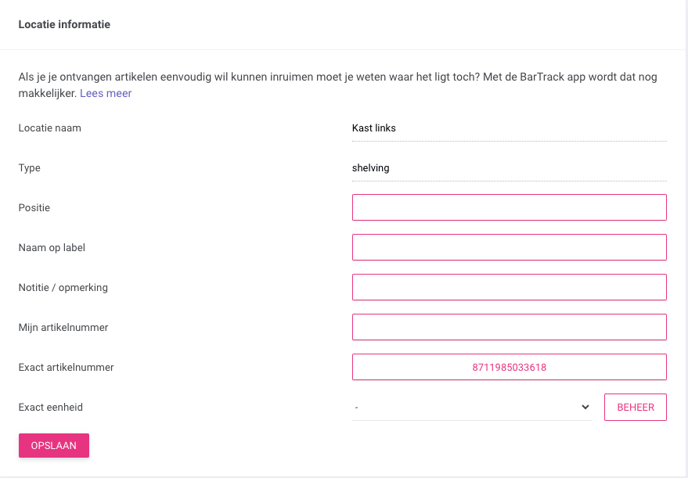Click the Exact eenheid label
688x478 pixels.
coord(50,407)
